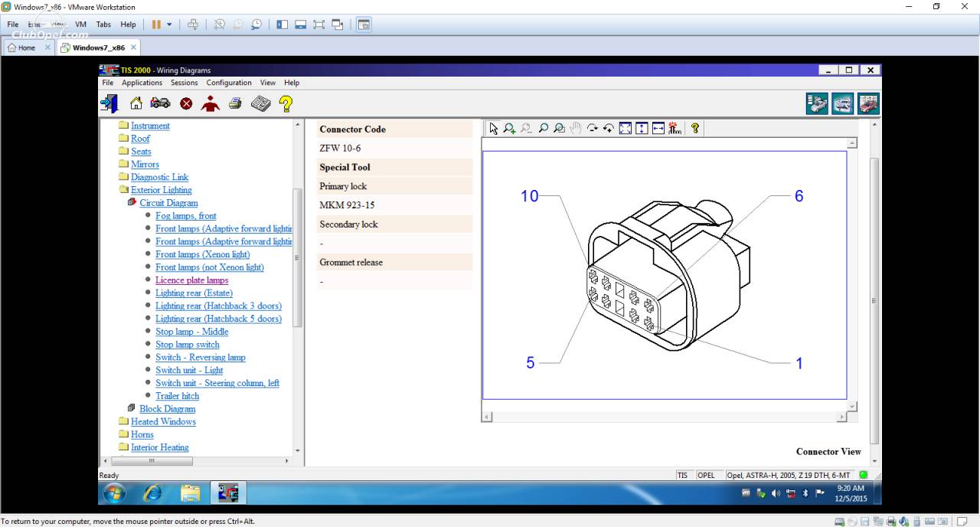Image resolution: width=980 pixels, height=527 pixels.
Task: Click the taskbar volume speaker icon
Action: tap(776, 493)
